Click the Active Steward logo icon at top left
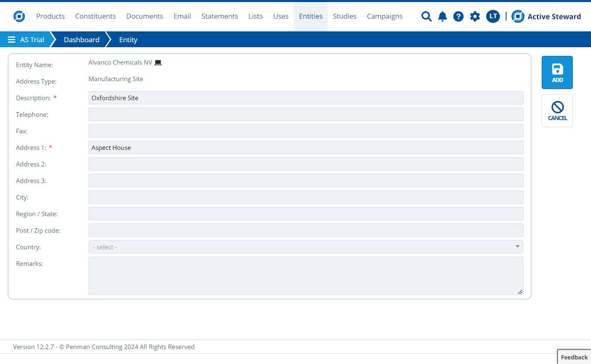This screenshot has height=364, width=591. (x=19, y=16)
